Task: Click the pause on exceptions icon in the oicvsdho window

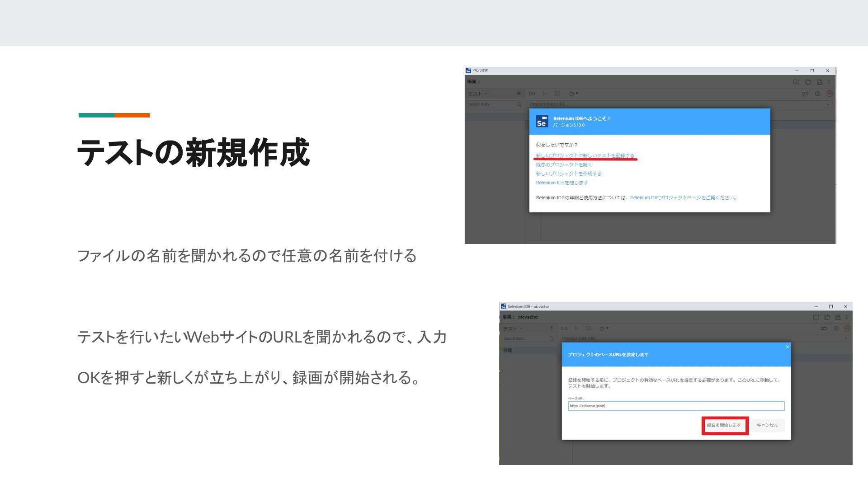Action: (x=836, y=328)
